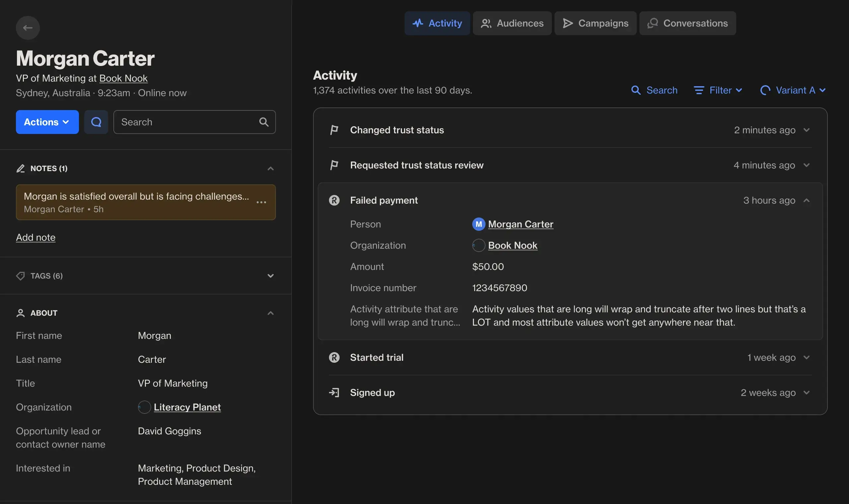Expand the Signed up activity
849x504 pixels.
807,393
